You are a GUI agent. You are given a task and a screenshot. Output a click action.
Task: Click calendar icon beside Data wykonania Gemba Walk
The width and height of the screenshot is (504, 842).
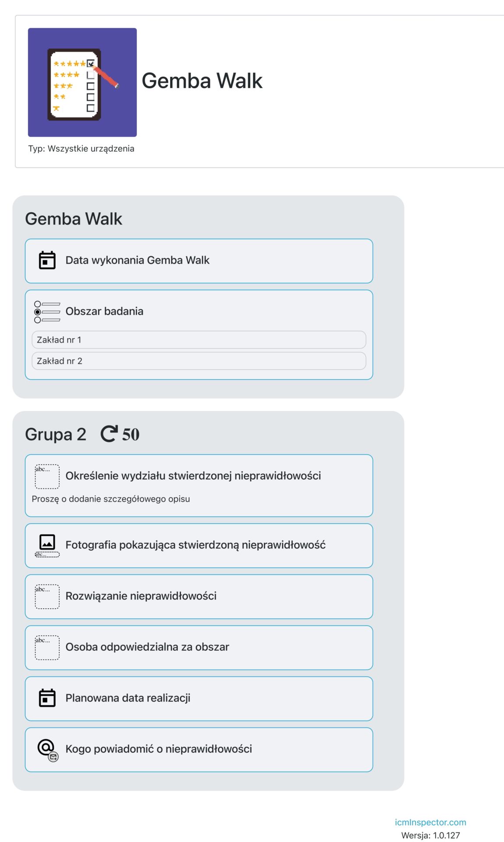point(47,260)
